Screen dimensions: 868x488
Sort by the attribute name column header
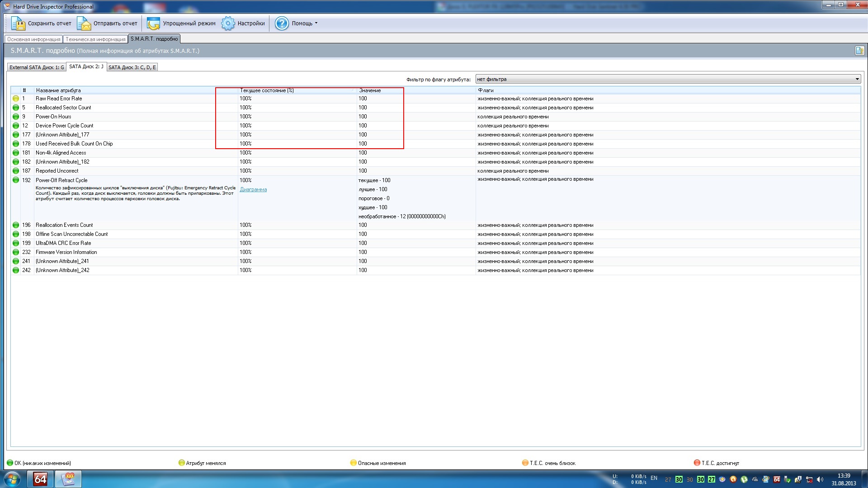tap(58, 90)
